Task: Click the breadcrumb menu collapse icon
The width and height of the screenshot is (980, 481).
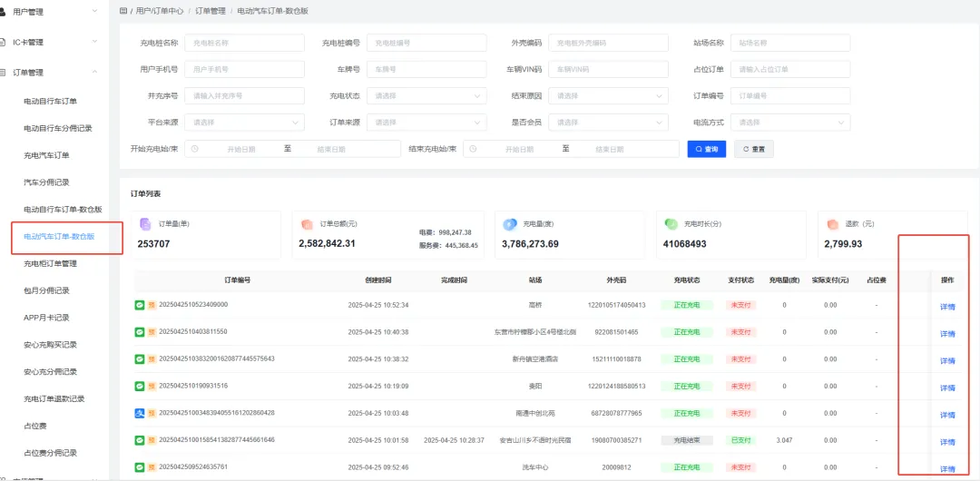Action: pyautogui.click(x=123, y=11)
